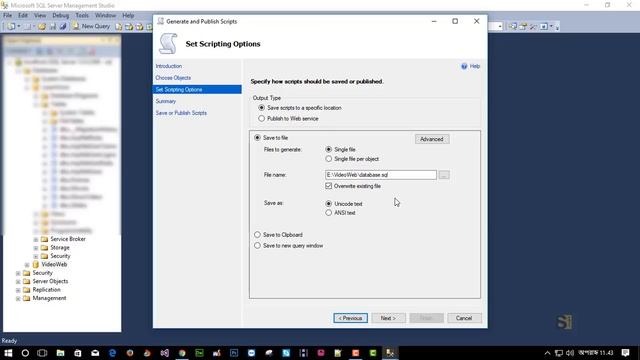Viewport: 640px width, 360px height.
Task: Click the Advanced button
Action: [x=432, y=139]
